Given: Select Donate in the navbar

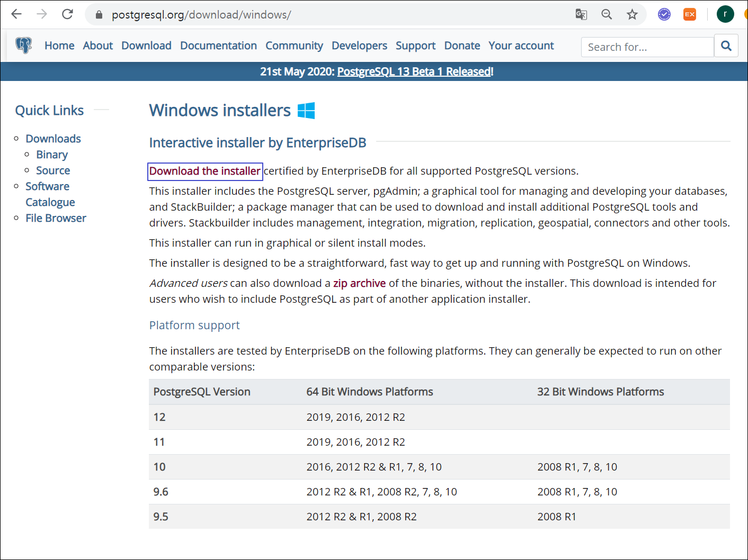Looking at the screenshot, I should click(x=462, y=46).
